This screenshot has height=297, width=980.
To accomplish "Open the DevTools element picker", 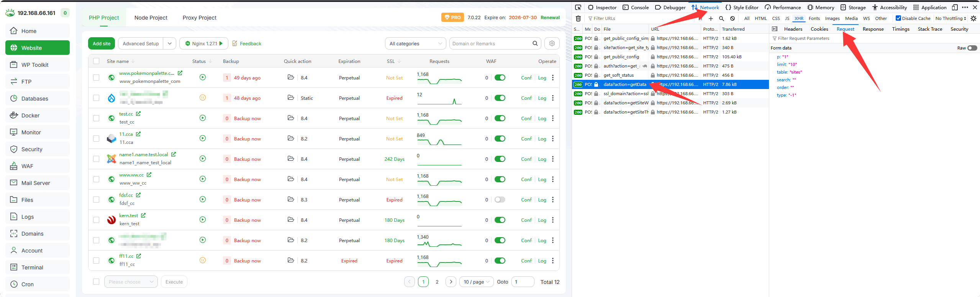I will coord(578,7).
